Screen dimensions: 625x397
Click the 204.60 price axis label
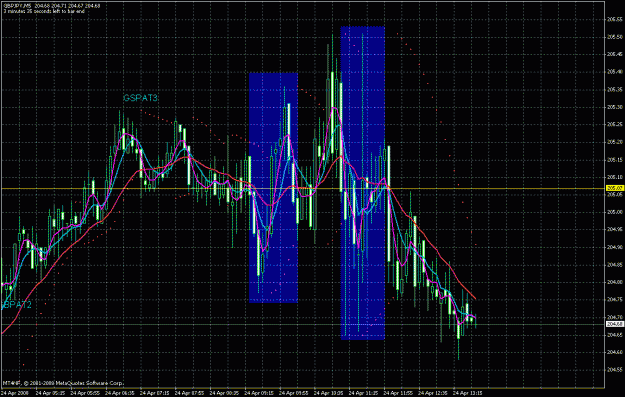point(614,352)
